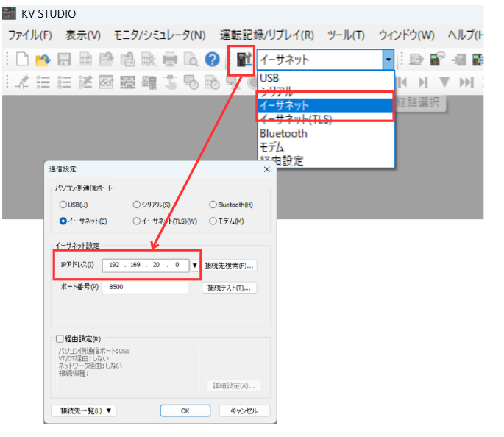Open print preview with magnifier page icon

[x=191, y=60]
